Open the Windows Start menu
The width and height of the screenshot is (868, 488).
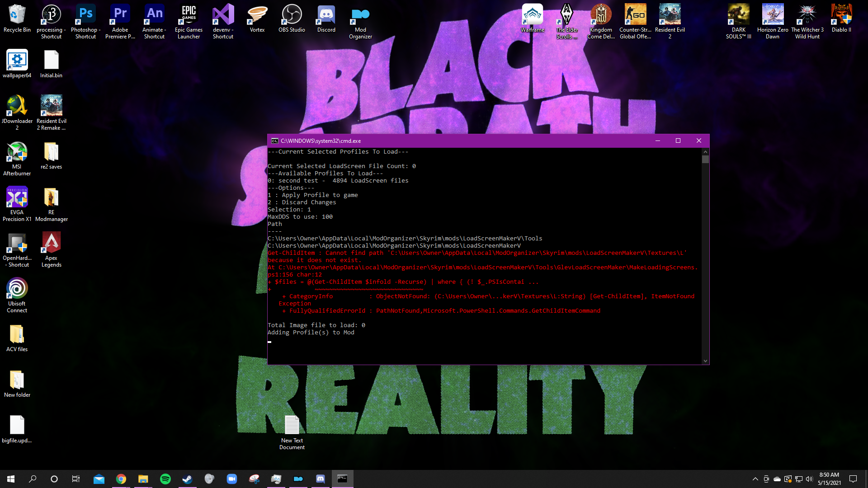11,479
